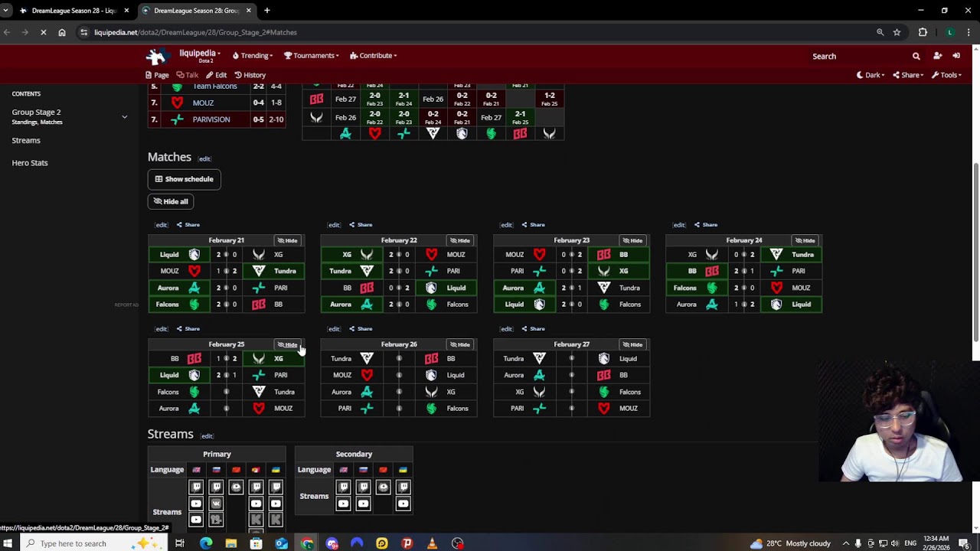Click the Falcons logo in February 27 matches
This screenshot has height=551, width=980.
pos(604,392)
